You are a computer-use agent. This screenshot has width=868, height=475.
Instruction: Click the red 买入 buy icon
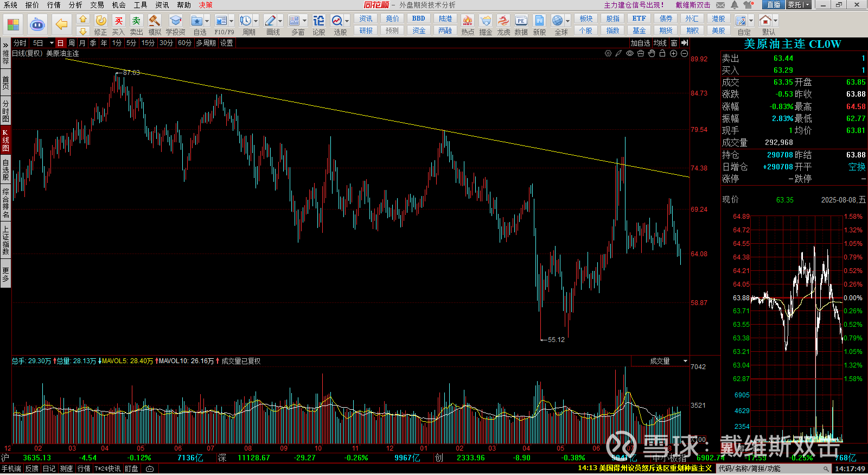119,24
